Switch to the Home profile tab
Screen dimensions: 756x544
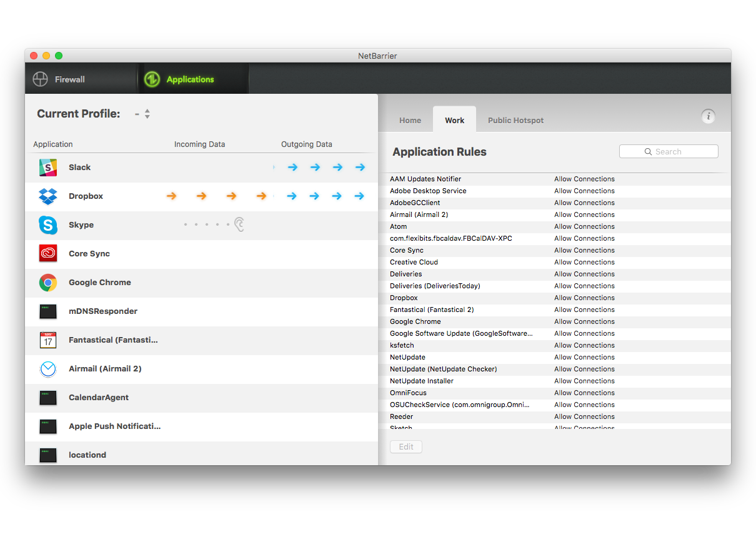[410, 120]
